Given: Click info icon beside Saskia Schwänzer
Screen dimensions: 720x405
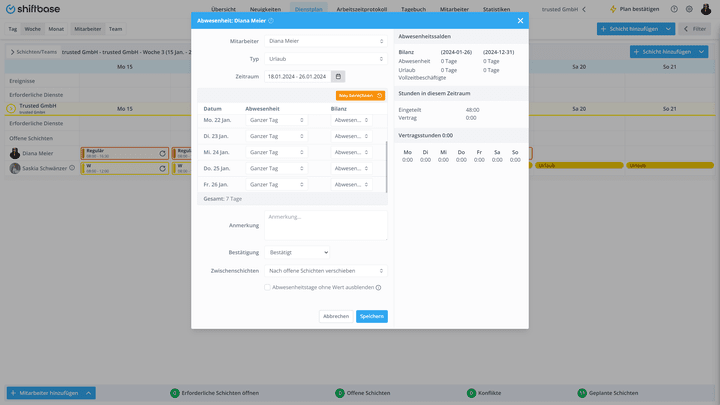Looking at the screenshot, I should 72,168.
